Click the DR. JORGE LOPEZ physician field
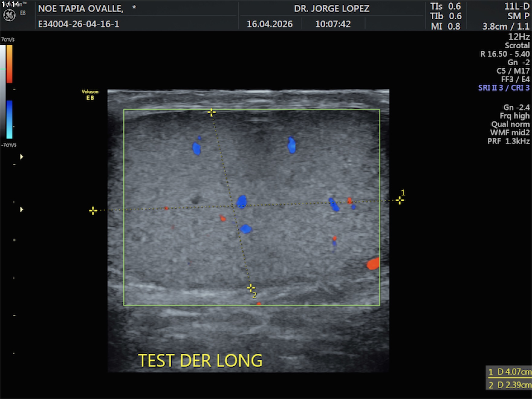The width and height of the screenshot is (532, 399). coord(332,8)
